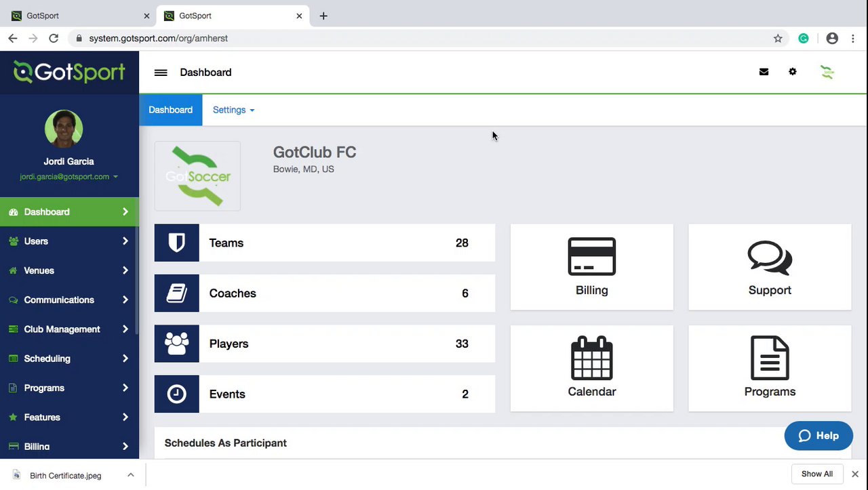Click the Help button
This screenshot has height=490, width=868.
tap(818, 436)
